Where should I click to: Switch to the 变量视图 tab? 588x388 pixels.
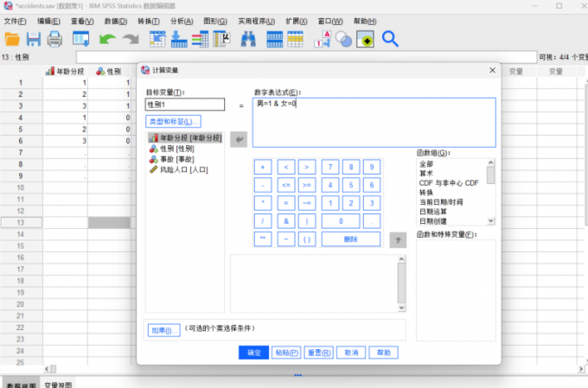tap(58, 384)
